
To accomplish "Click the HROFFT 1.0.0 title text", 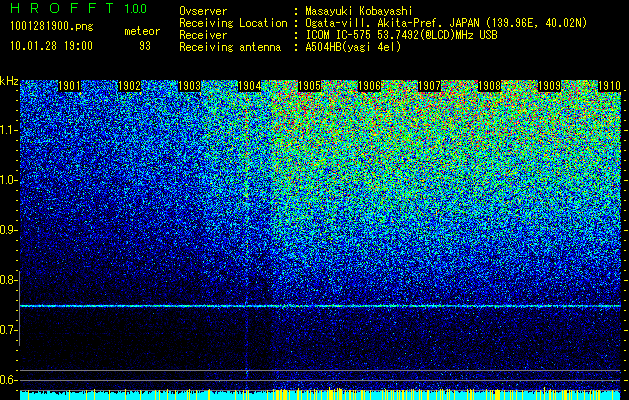I will point(78,8).
